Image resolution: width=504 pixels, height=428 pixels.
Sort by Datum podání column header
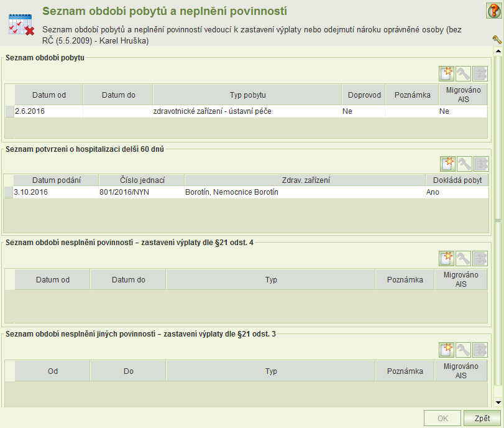[57, 180]
